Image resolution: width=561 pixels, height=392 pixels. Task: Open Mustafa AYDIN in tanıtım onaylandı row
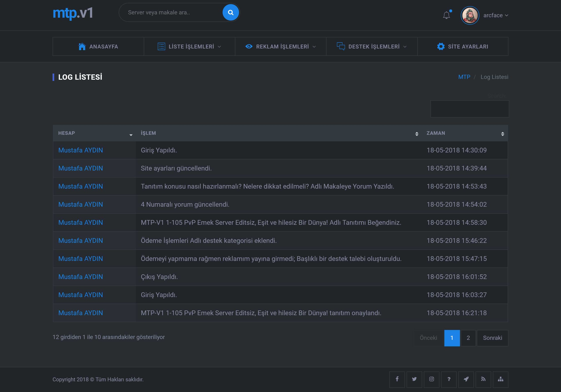tap(80, 313)
